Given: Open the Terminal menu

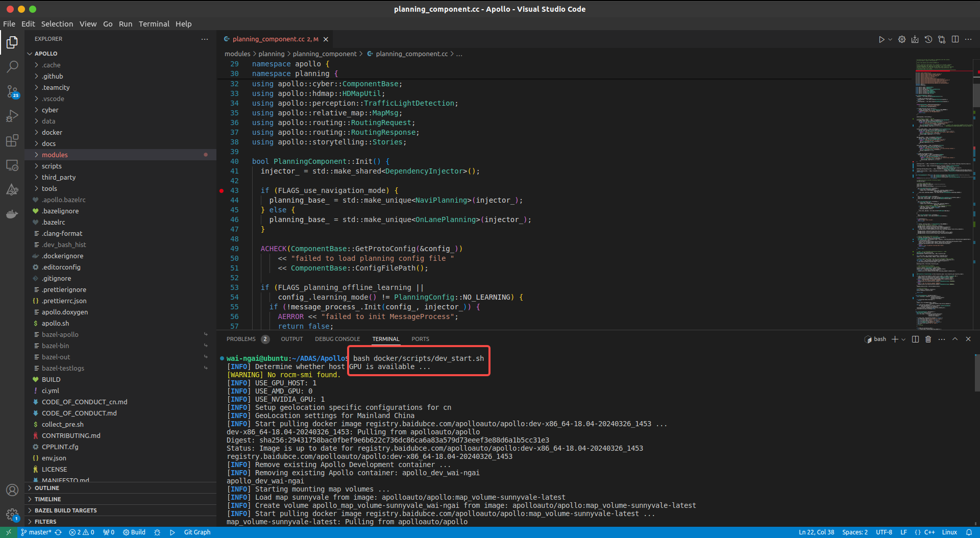Looking at the screenshot, I should (154, 24).
